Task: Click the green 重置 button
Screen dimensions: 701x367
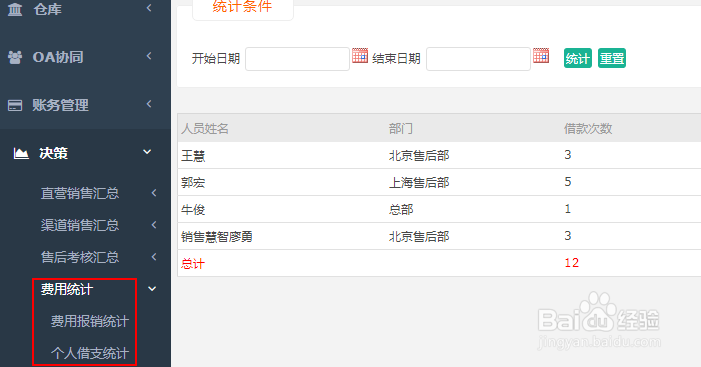Action: (612, 58)
